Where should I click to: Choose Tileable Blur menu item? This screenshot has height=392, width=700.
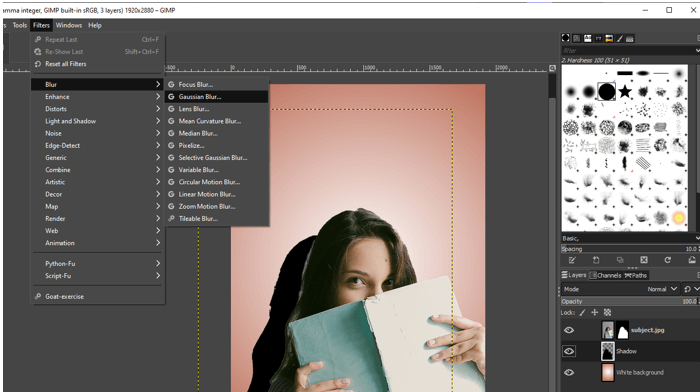[217, 218]
